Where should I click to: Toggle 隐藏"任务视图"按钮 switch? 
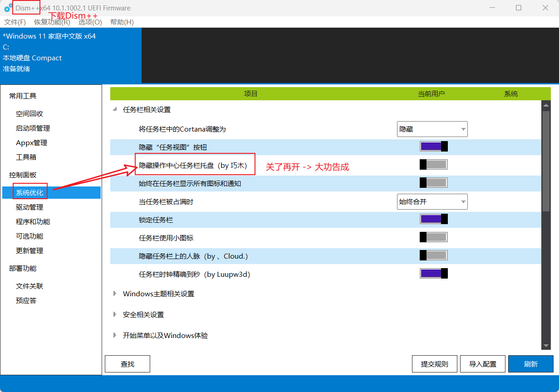(434, 146)
